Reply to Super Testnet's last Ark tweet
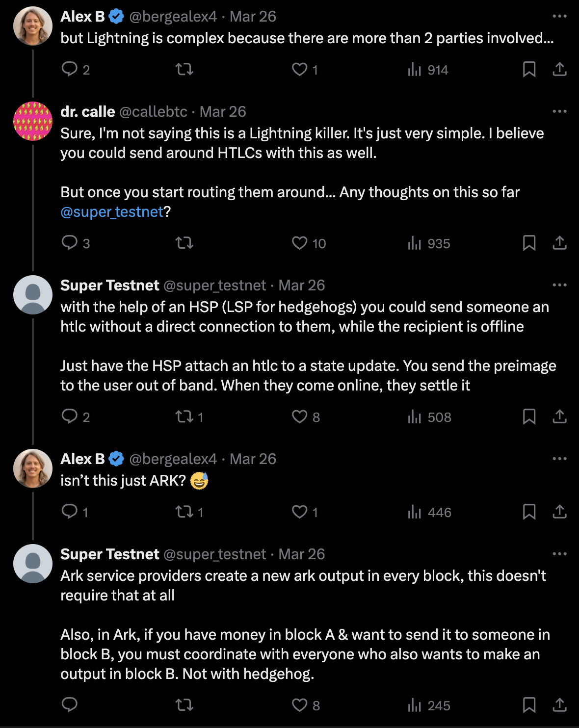The width and height of the screenshot is (579, 728). (69, 705)
